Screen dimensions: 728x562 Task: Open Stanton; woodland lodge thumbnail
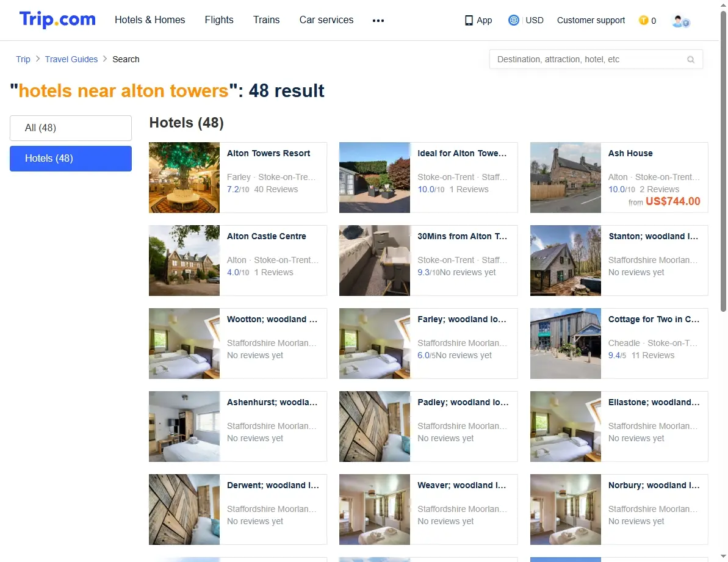[x=566, y=261]
